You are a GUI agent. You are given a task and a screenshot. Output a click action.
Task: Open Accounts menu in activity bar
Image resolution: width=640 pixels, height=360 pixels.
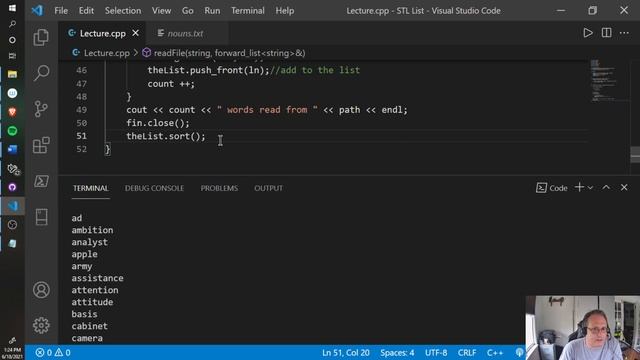[x=41, y=290]
